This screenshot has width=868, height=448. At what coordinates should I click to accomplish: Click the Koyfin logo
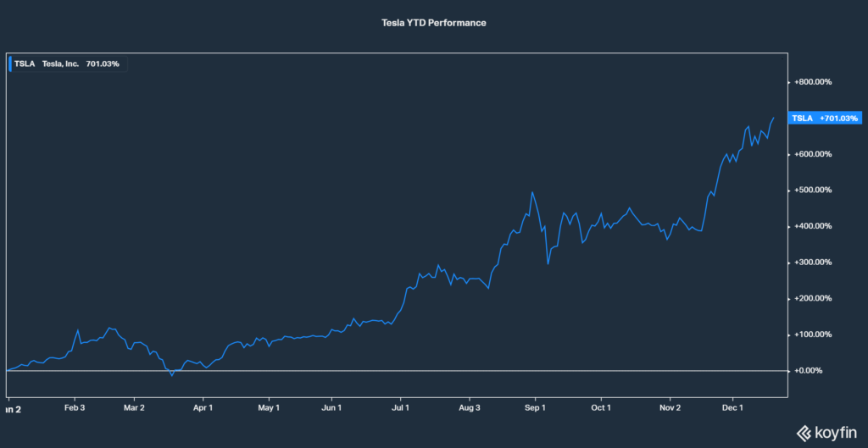(827, 432)
